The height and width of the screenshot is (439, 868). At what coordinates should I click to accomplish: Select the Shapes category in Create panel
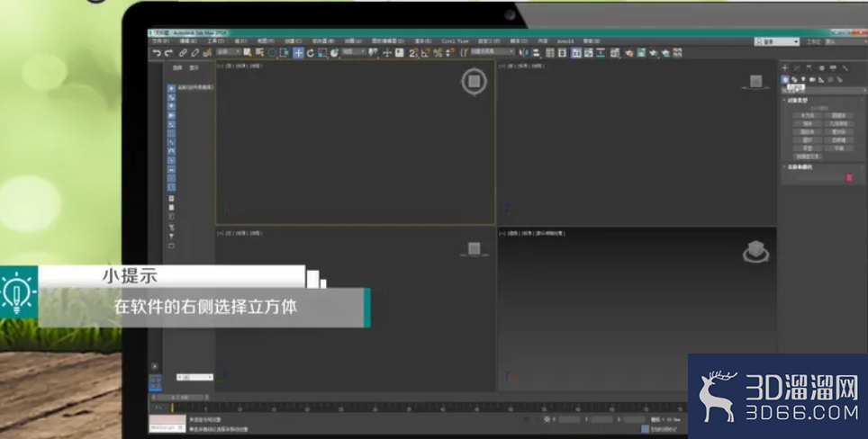coord(794,80)
